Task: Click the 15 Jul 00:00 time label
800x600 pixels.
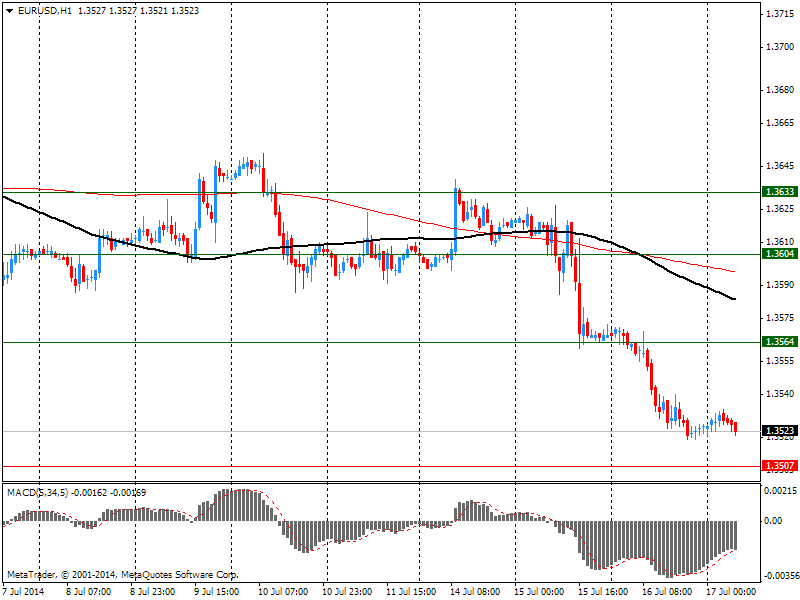Action: coord(539,592)
